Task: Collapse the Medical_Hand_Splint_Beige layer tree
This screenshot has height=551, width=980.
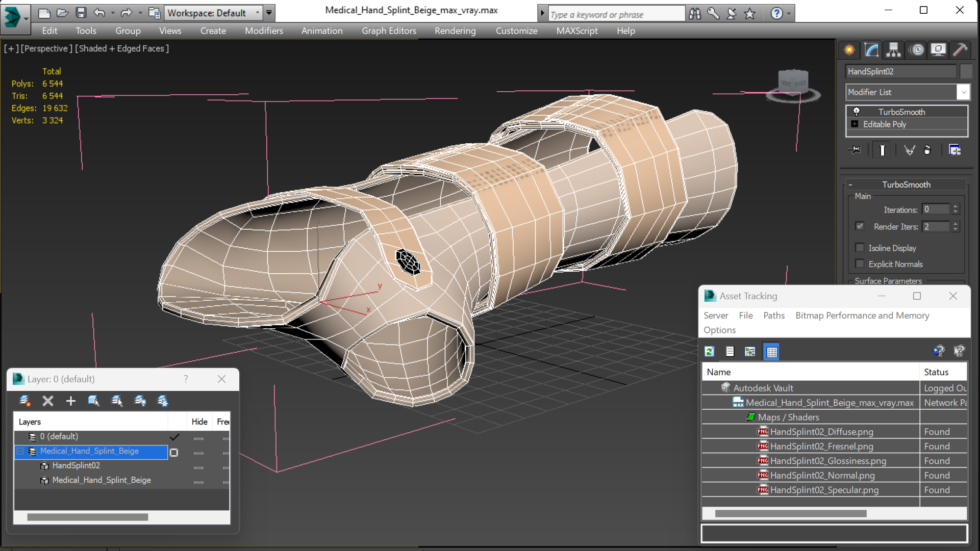Action: tap(20, 451)
